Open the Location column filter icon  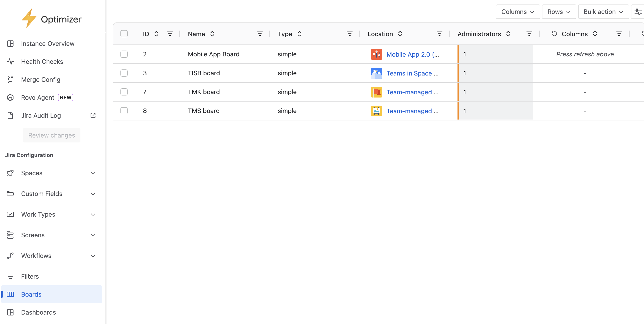click(x=439, y=34)
